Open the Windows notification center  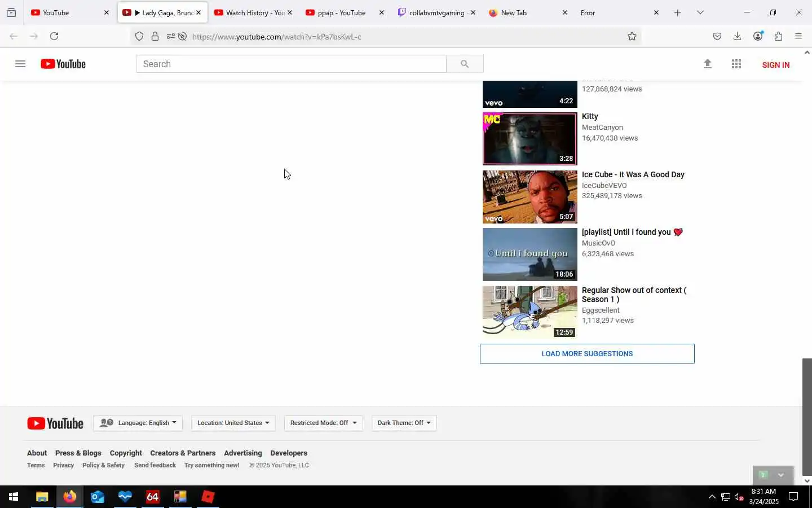pyautogui.click(x=793, y=497)
